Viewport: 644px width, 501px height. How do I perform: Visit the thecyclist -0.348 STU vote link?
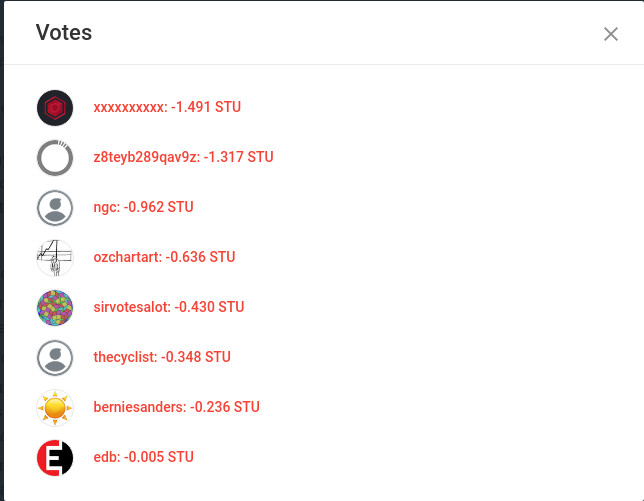(x=162, y=357)
